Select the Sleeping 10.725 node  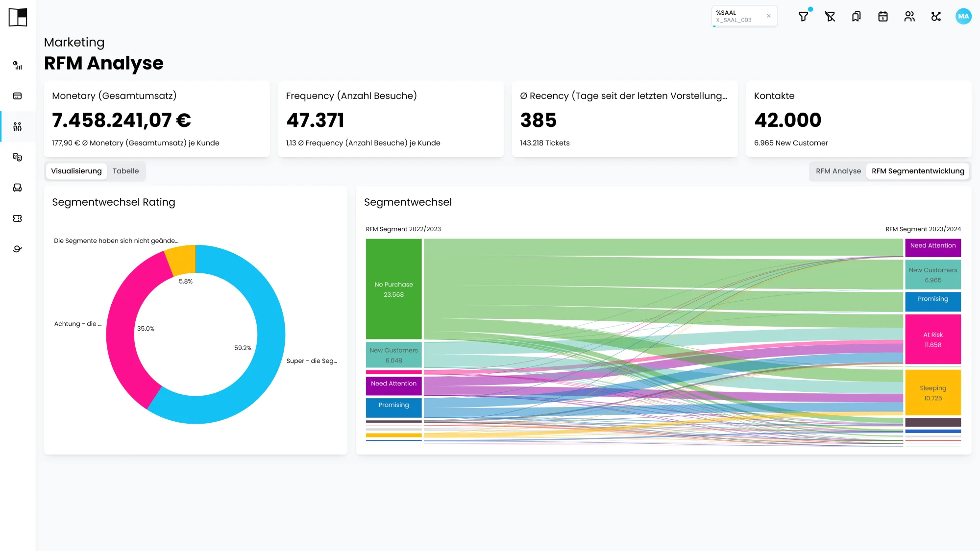coord(933,393)
